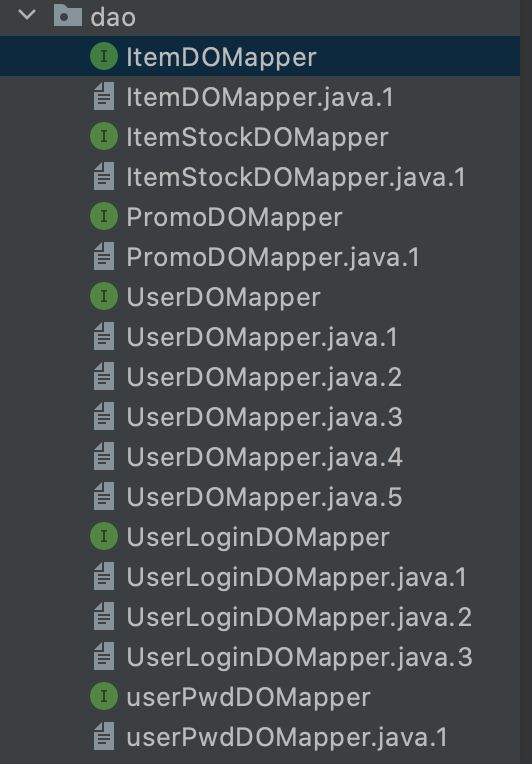Collapse the dao folder chevron
This screenshot has height=764, width=532.
click(27, 15)
